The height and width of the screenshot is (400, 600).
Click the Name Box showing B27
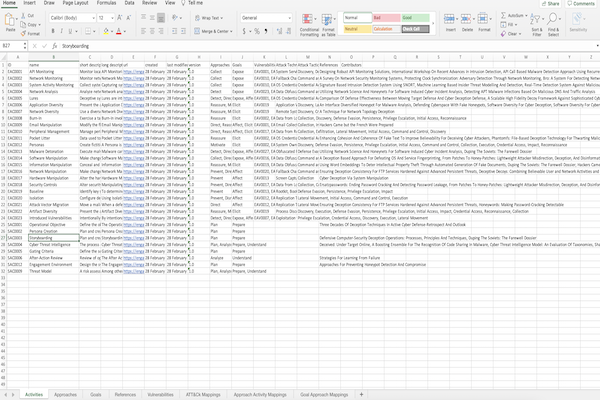pos(12,46)
